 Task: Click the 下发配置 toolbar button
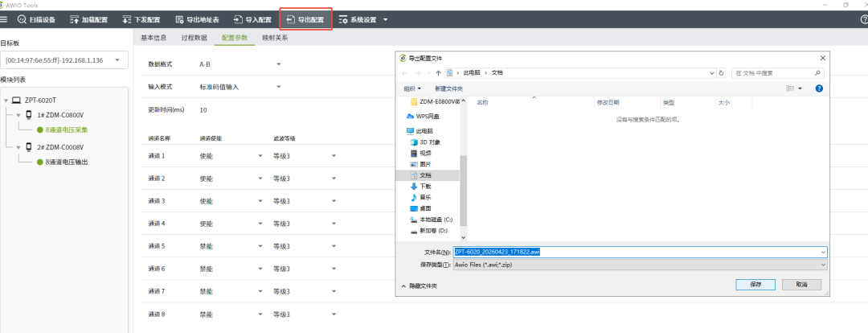[x=141, y=19]
